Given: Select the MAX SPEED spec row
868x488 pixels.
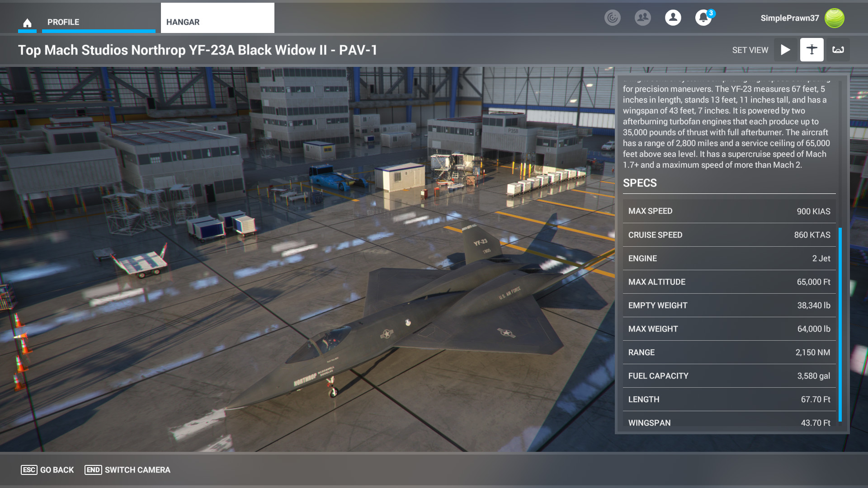Looking at the screenshot, I should tap(729, 211).
